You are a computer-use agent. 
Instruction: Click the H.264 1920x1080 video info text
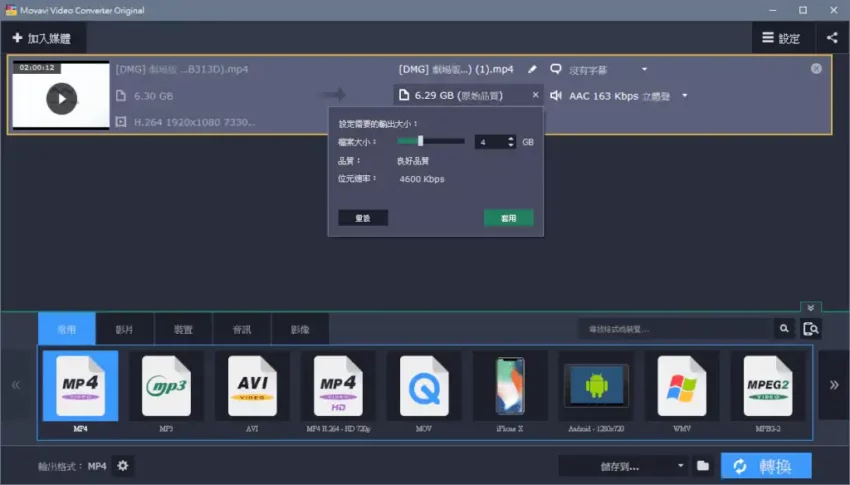coord(194,122)
